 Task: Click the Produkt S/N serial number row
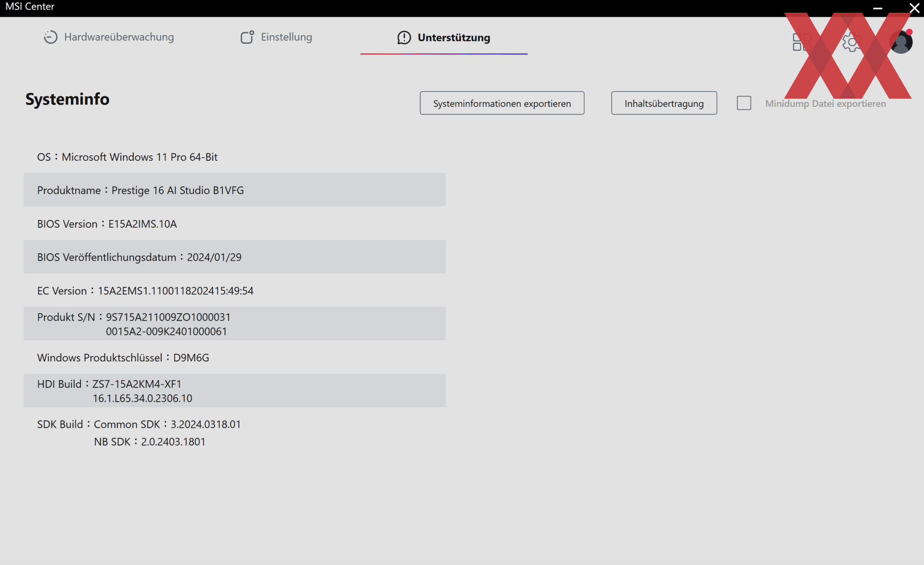[235, 324]
